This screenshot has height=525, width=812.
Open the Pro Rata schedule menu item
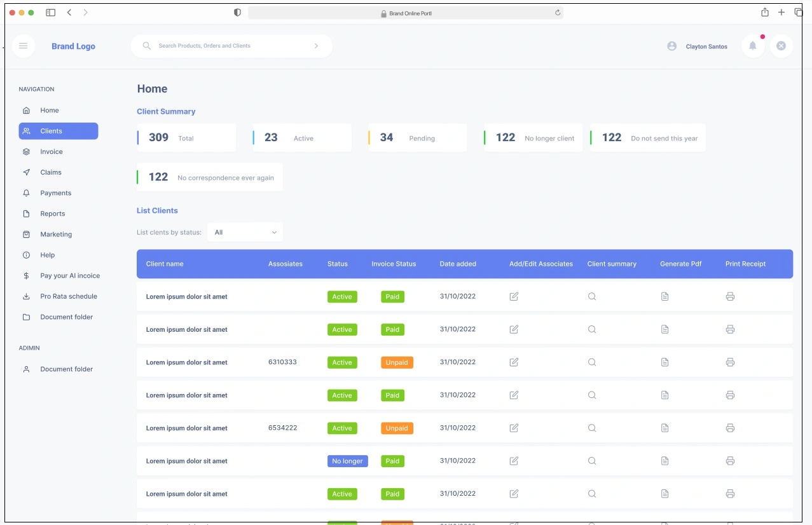[68, 296]
